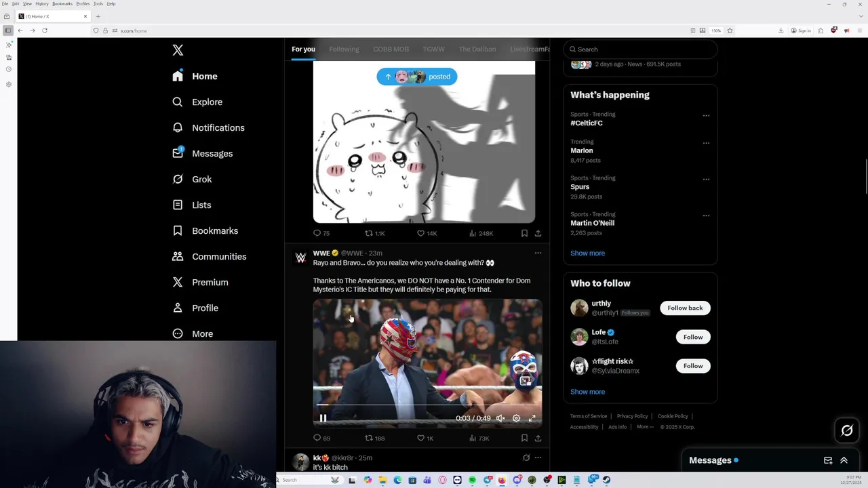The height and width of the screenshot is (488, 868).
Task: Bookmark the WWE post
Action: [524, 438]
